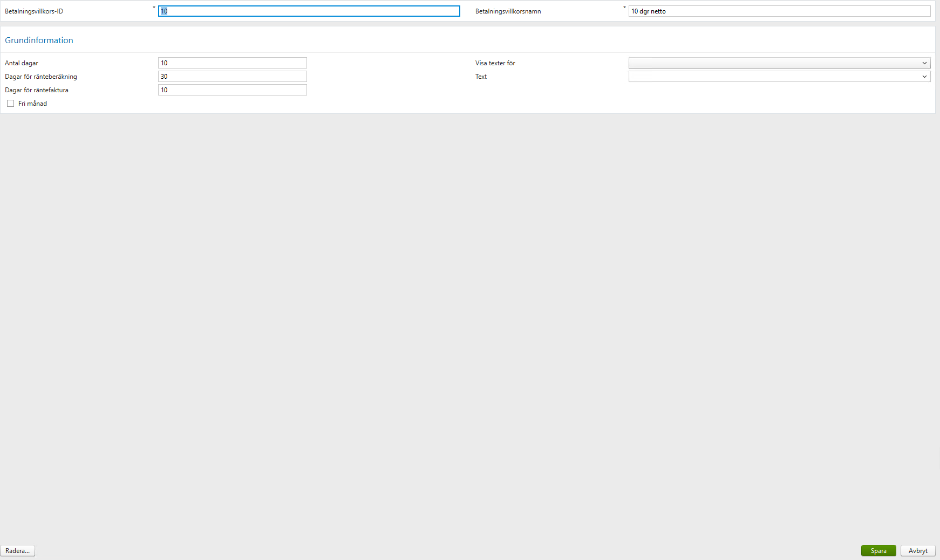The height and width of the screenshot is (560, 940).
Task: Select the Antal dagar input field
Action: (x=231, y=63)
